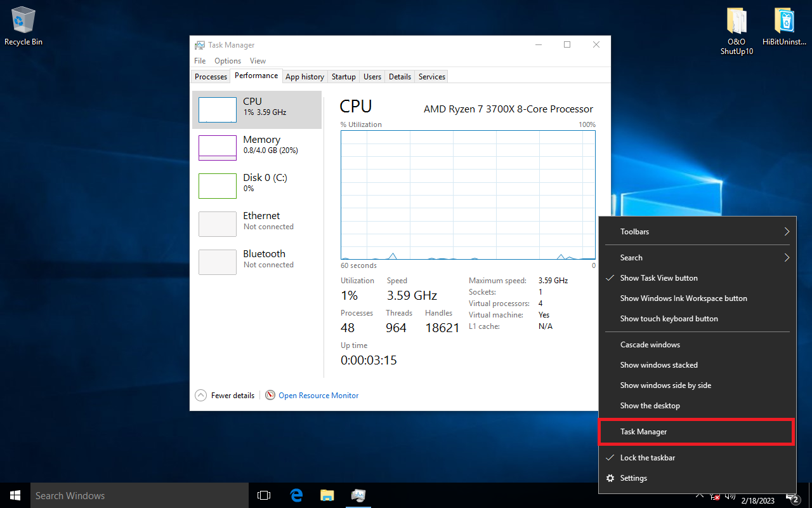Viewport: 812px width, 508px height.
Task: Choose Cascade windows from context menu
Action: click(697, 345)
